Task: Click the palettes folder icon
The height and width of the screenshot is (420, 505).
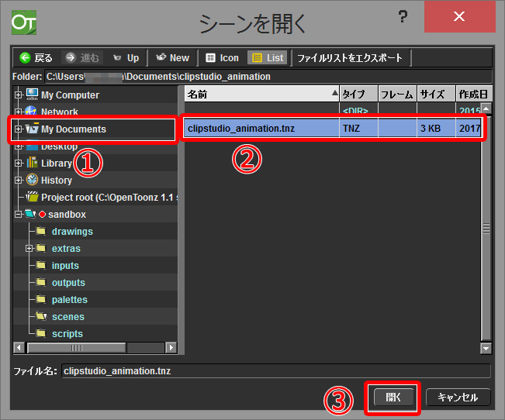Action: coord(41,299)
